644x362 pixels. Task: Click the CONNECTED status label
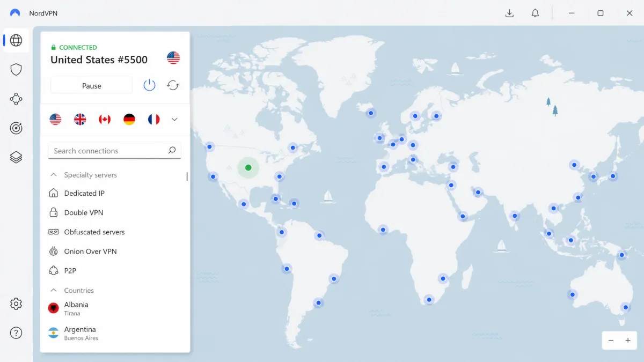point(78,47)
